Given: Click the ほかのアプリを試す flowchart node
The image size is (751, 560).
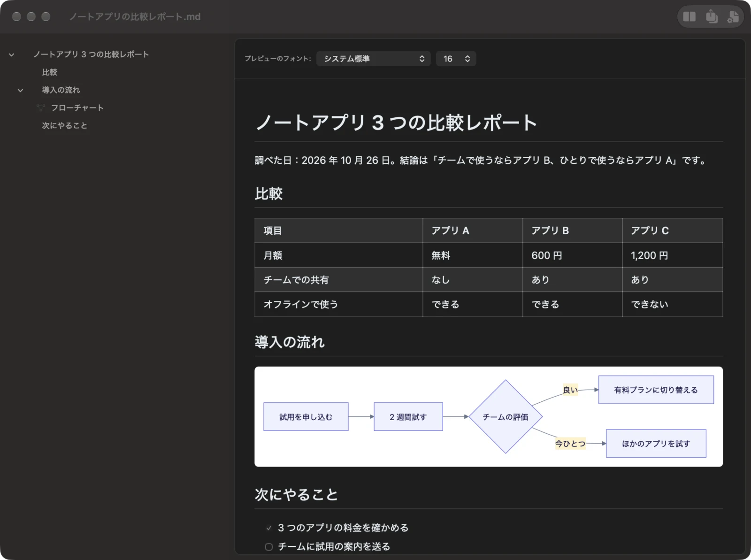Looking at the screenshot, I should (656, 444).
